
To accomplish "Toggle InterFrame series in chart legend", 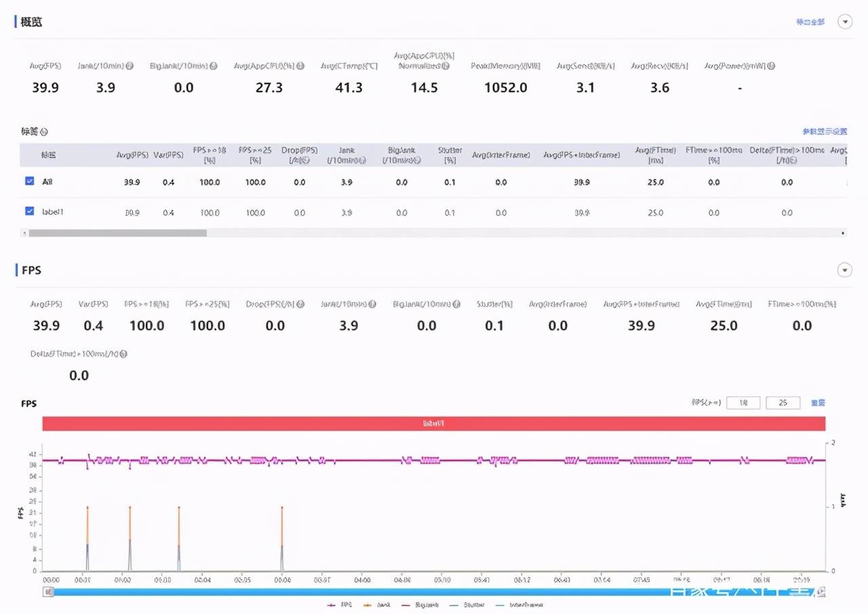I will coord(519,605).
